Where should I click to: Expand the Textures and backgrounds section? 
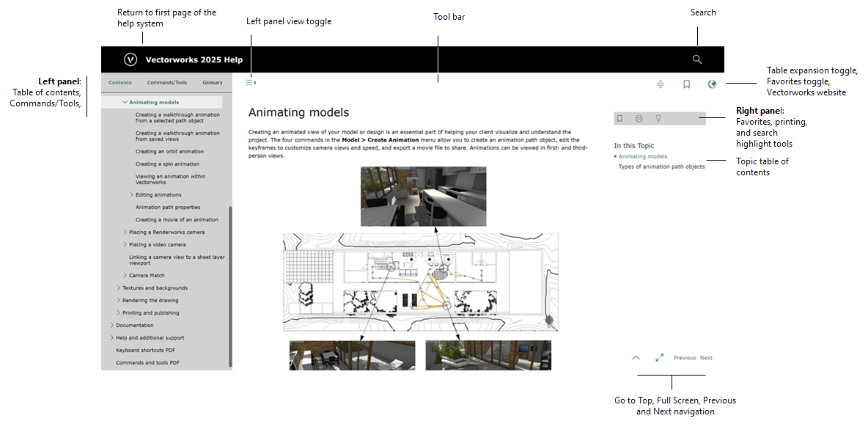pos(119,288)
